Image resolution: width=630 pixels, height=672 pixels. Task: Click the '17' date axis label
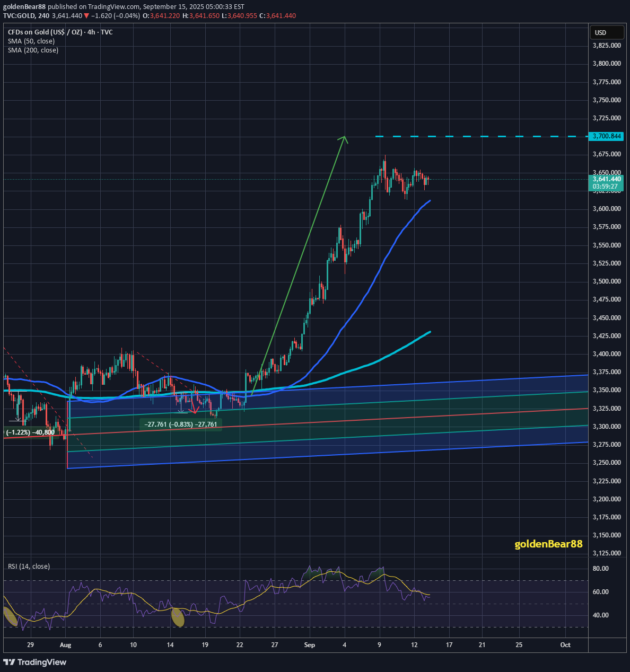[x=449, y=645]
